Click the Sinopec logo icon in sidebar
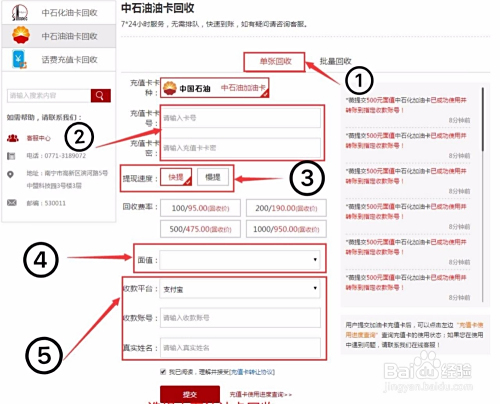The width and height of the screenshot is (500, 404). pyautogui.click(x=20, y=12)
